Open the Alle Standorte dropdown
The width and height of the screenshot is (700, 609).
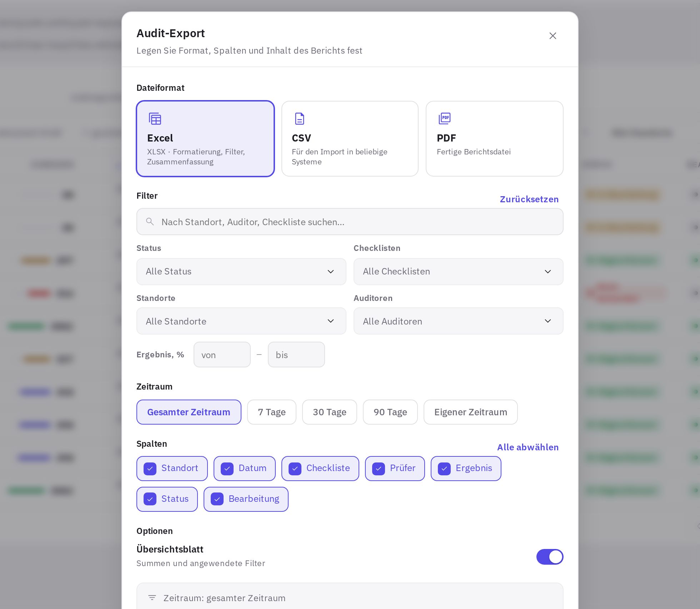click(241, 321)
